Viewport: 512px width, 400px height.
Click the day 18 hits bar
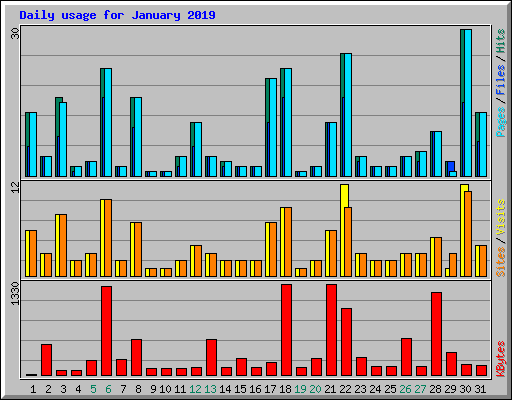pyautogui.click(x=282, y=83)
